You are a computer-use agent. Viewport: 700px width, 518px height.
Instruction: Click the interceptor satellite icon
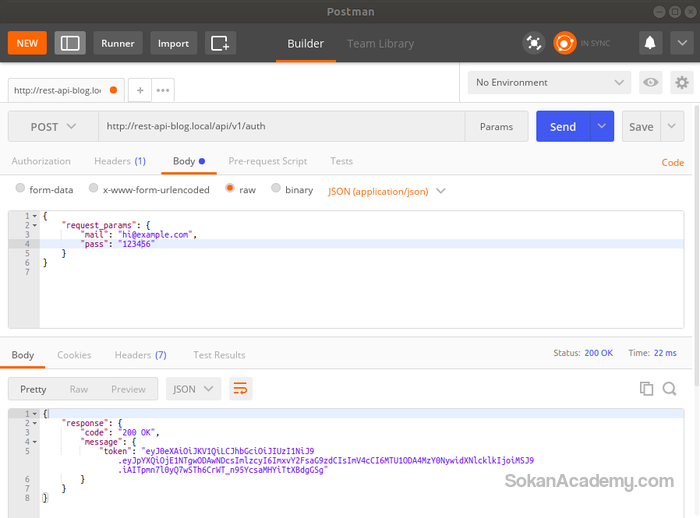533,43
